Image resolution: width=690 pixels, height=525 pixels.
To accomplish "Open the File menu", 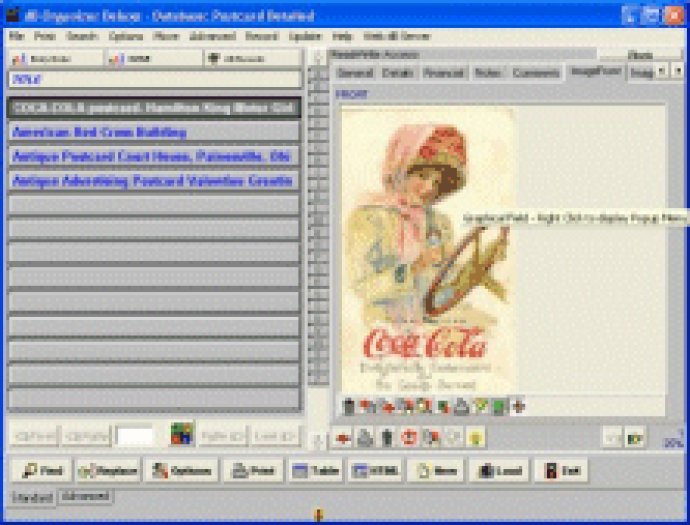I will click(16, 36).
